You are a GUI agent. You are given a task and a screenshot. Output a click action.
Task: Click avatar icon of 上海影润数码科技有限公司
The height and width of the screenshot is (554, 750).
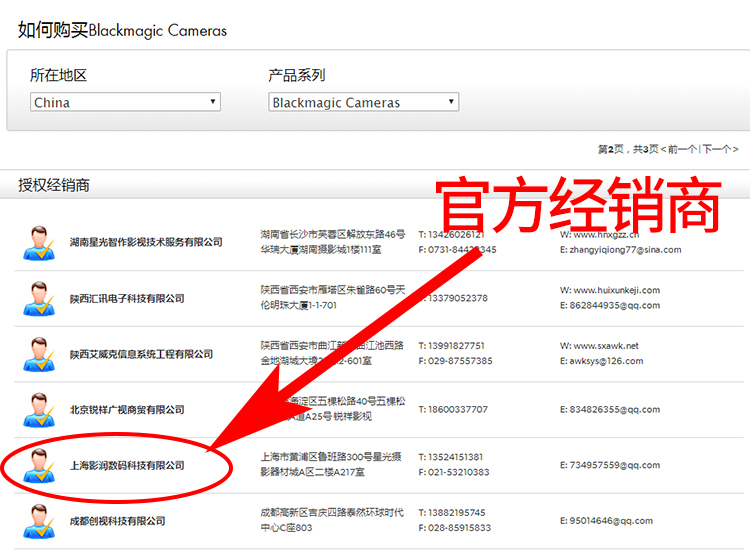(39, 465)
